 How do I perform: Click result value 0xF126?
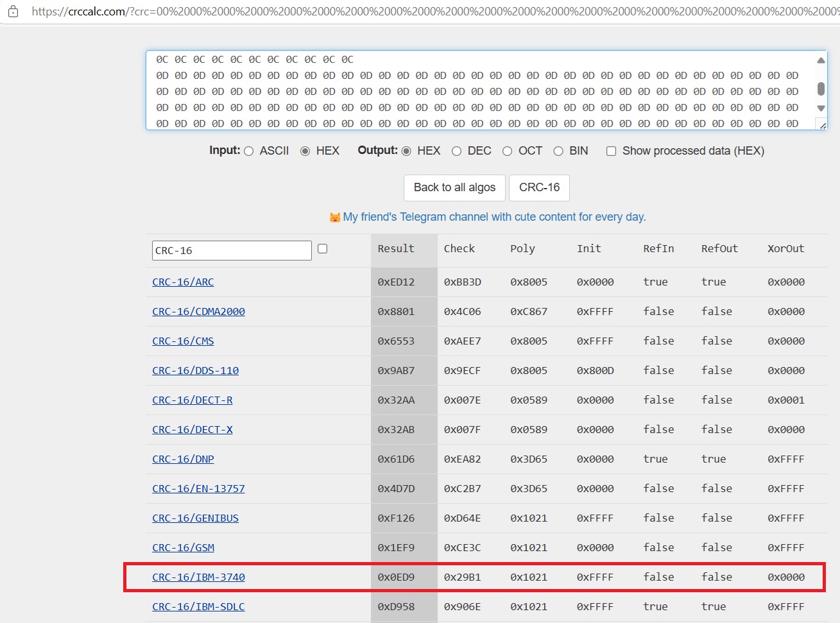point(396,518)
